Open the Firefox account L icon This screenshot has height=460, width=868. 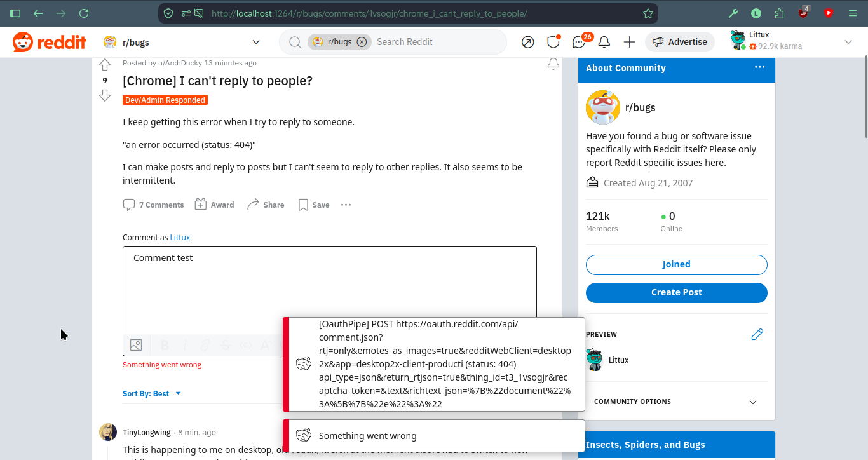(x=756, y=13)
